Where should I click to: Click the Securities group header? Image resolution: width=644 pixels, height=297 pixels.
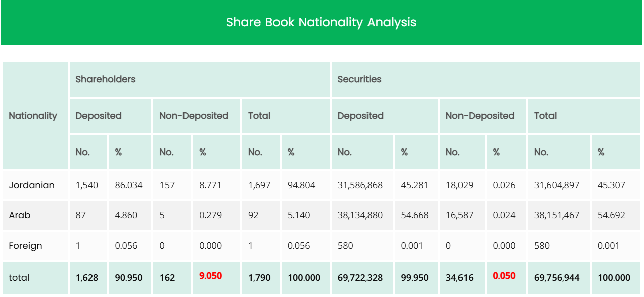pos(359,79)
